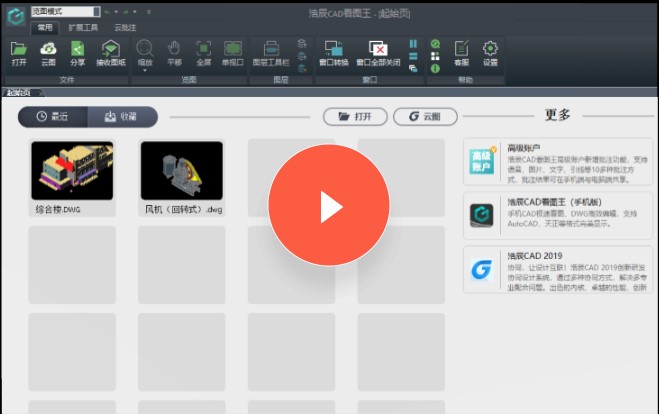
Task: Activate the 平移 (Pan) hand tool
Action: tap(174, 52)
